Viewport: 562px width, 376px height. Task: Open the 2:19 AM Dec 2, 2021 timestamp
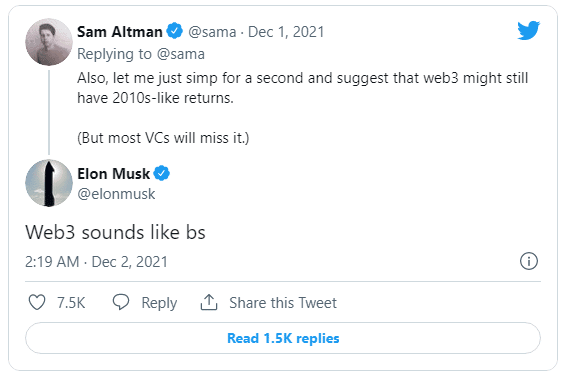96,262
